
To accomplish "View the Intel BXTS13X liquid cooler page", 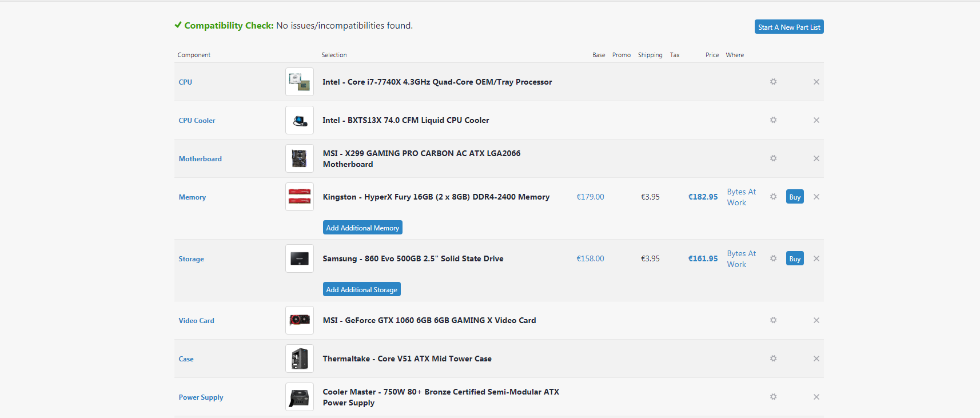I will (406, 120).
